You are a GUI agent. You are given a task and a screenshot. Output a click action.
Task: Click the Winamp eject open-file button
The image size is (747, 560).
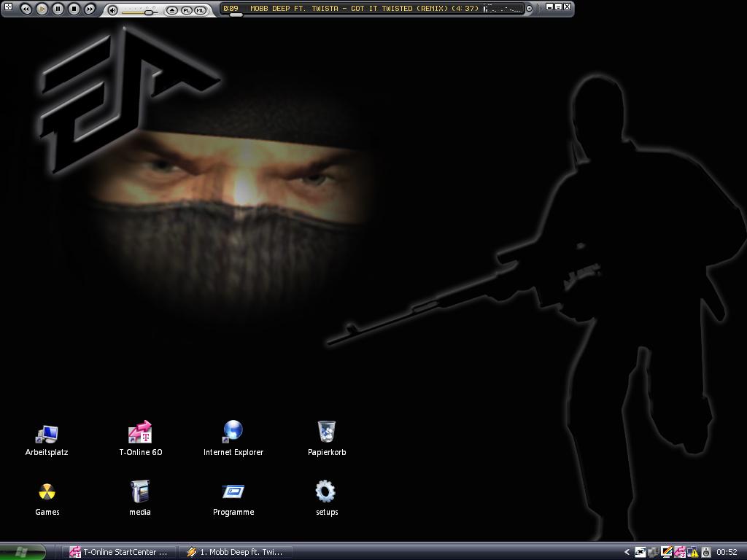click(172, 10)
